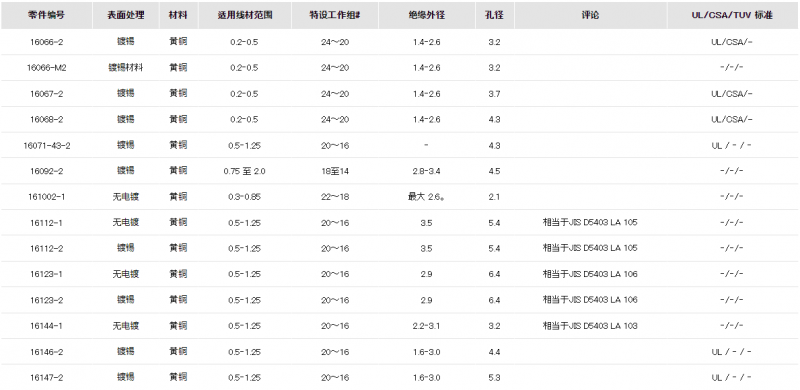Click the UL/CSA/TUV 标准 header
Viewport: 800px width, 390px height.
pos(732,15)
